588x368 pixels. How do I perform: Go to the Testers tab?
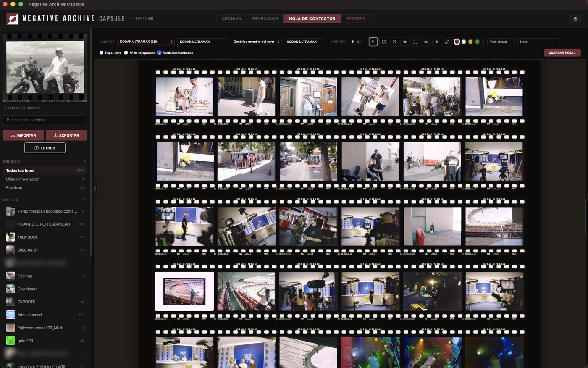pyautogui.click(x=356, y=18)
